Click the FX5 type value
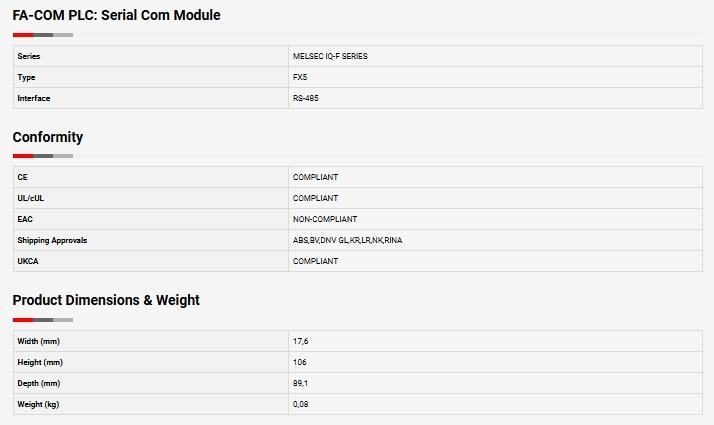 pos(300,77)
